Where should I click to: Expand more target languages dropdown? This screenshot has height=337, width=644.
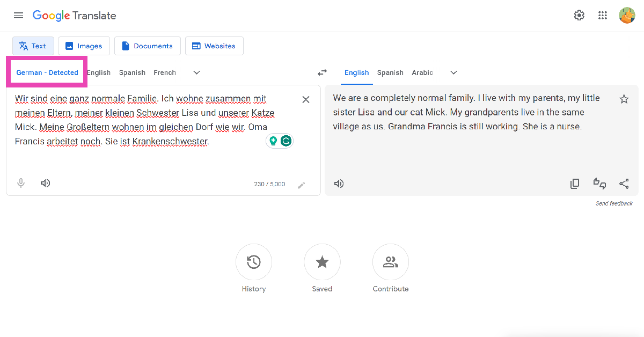tap(453, 72)
